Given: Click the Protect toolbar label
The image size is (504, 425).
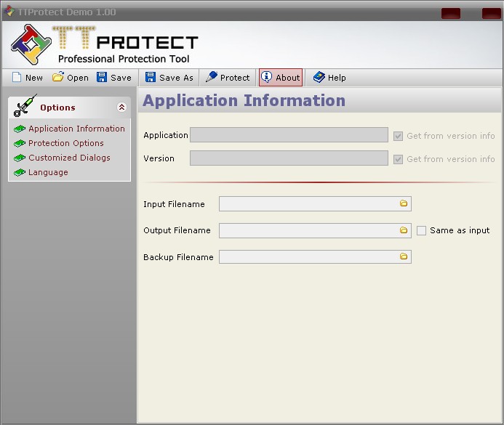Looking at the screenshot, I should pos(235,78).
